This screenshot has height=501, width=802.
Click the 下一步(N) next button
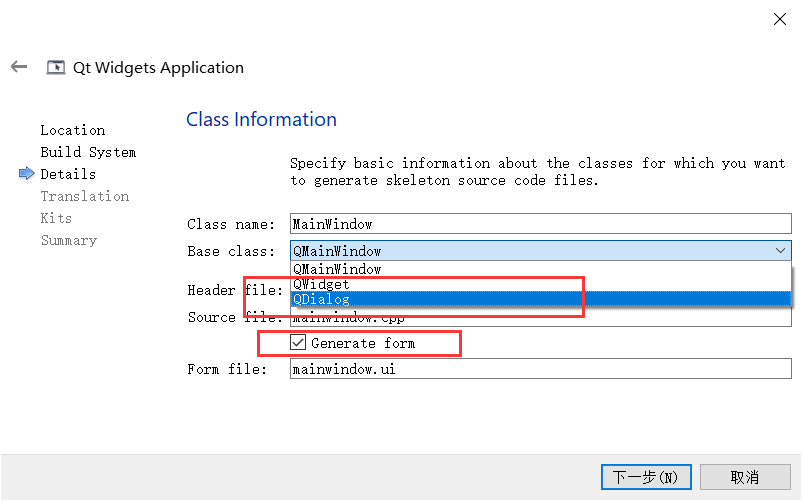pyautogui.click(x=646, y=477)
